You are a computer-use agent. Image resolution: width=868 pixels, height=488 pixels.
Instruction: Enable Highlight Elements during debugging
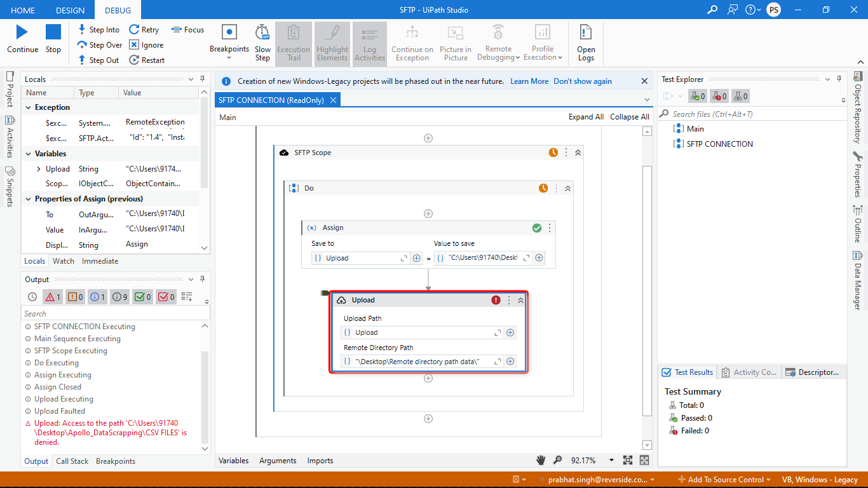332,43
